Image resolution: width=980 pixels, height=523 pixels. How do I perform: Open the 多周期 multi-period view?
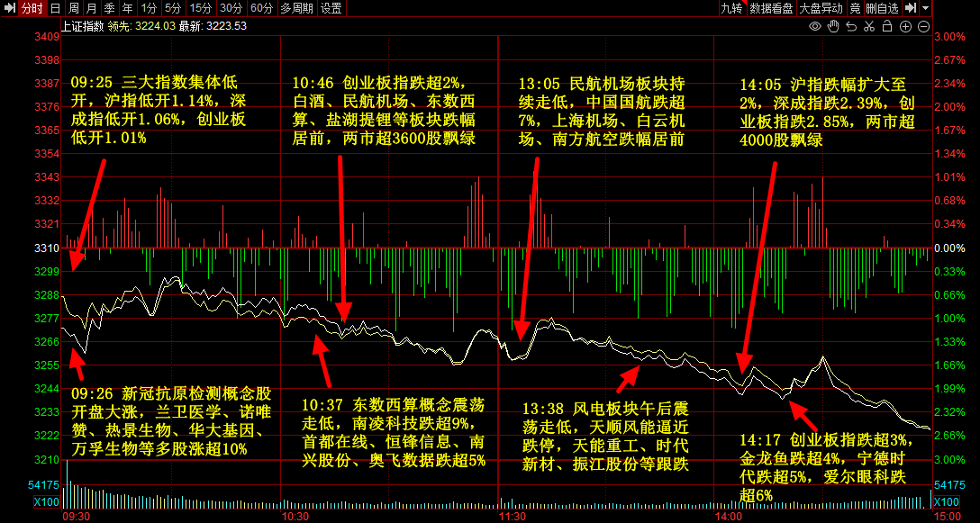point(296,8)
